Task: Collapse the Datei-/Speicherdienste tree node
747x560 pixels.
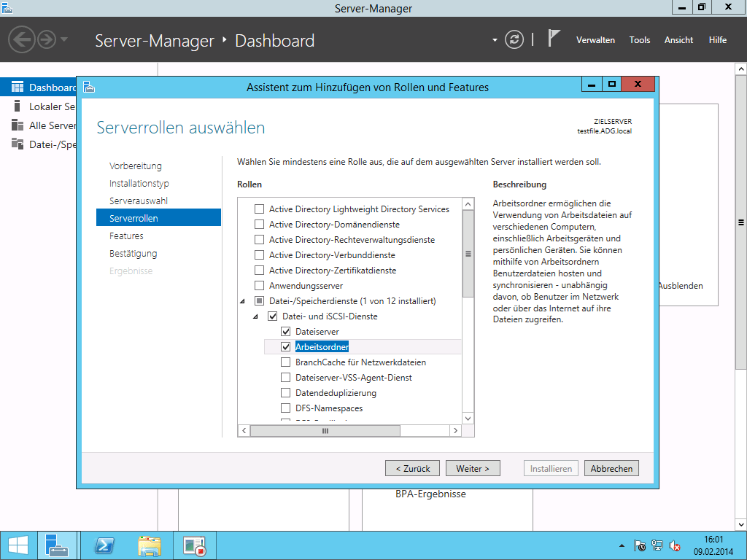Action: point(242,301)
